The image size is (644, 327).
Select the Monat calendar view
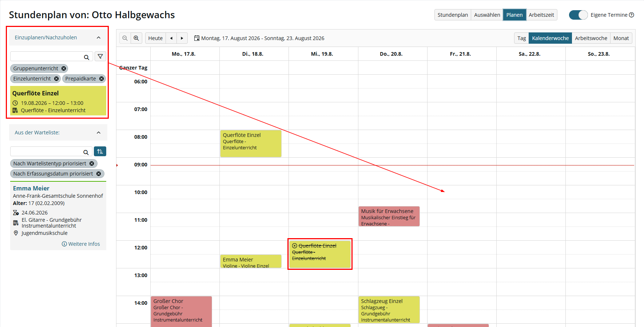click(x=621, y=38)
